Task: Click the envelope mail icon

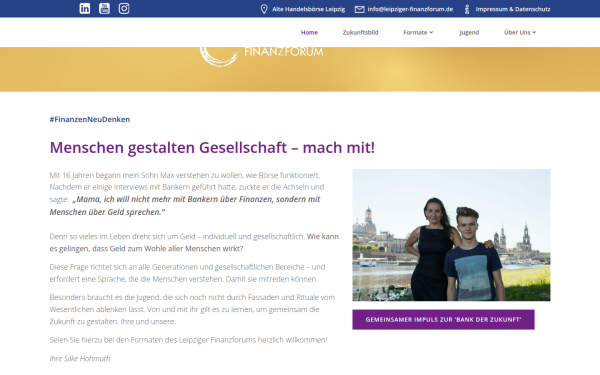Action: point(359,9)
